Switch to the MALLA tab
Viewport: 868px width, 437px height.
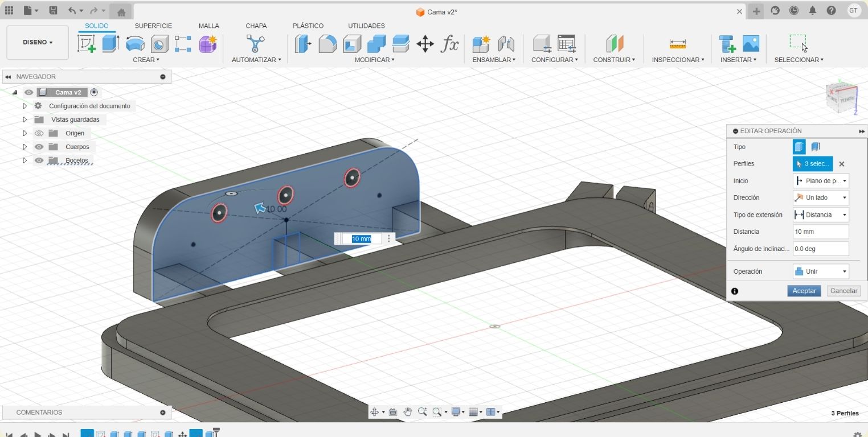point(209,26)
